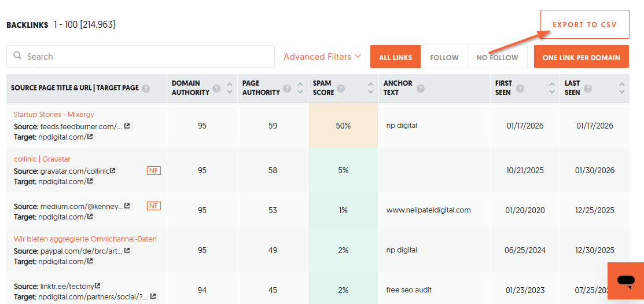Viewport: 644px width, 304px height.
Task: Open help icon beside Last Seen
Action: 588,89
